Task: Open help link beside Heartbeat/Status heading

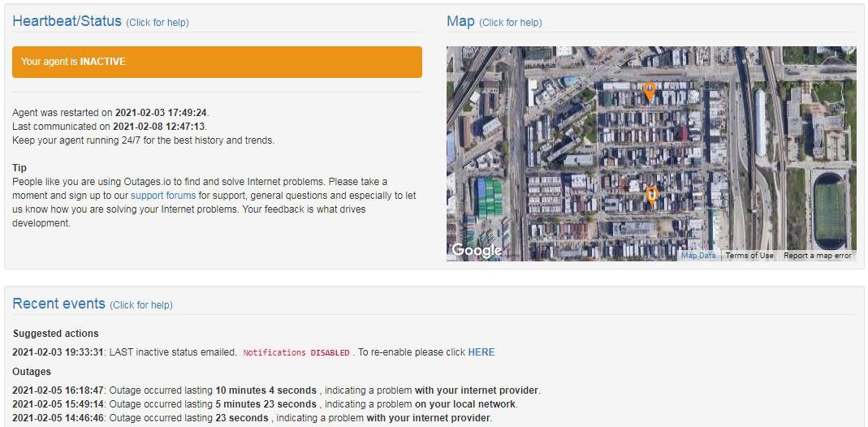Action: pyautogui.click(x=158, y=23)
